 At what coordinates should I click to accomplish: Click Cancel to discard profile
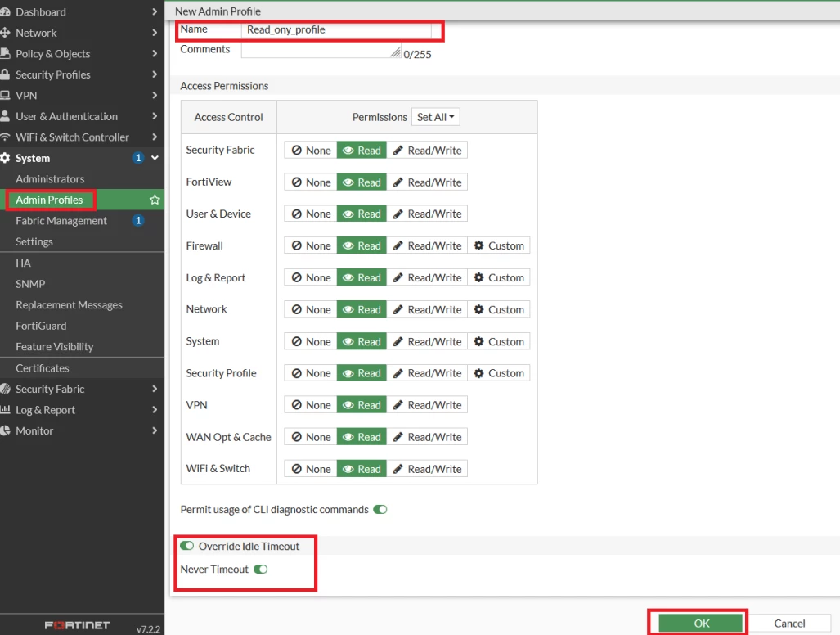pos(789,624)
